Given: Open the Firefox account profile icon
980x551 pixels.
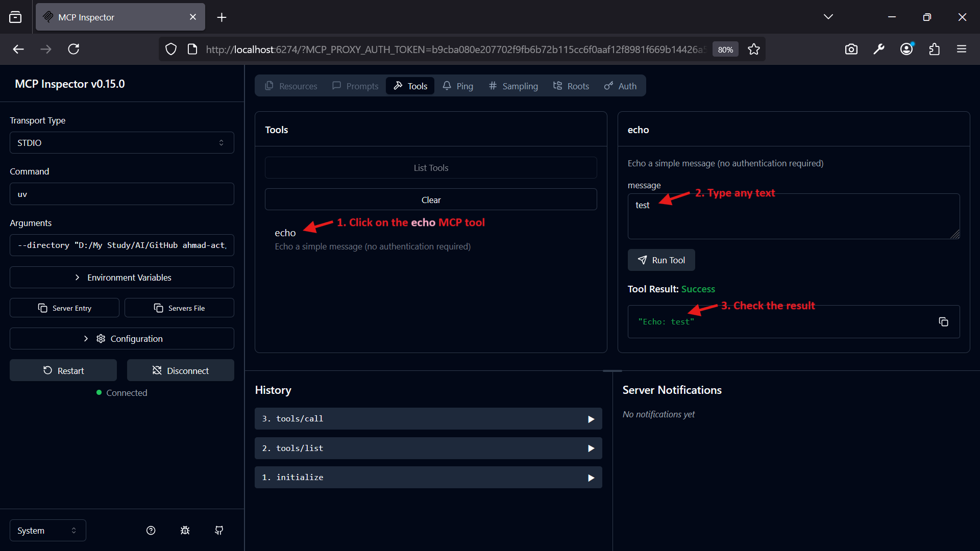Looking at the screenshot, I should pyautogui.click(x=906, y=49).
